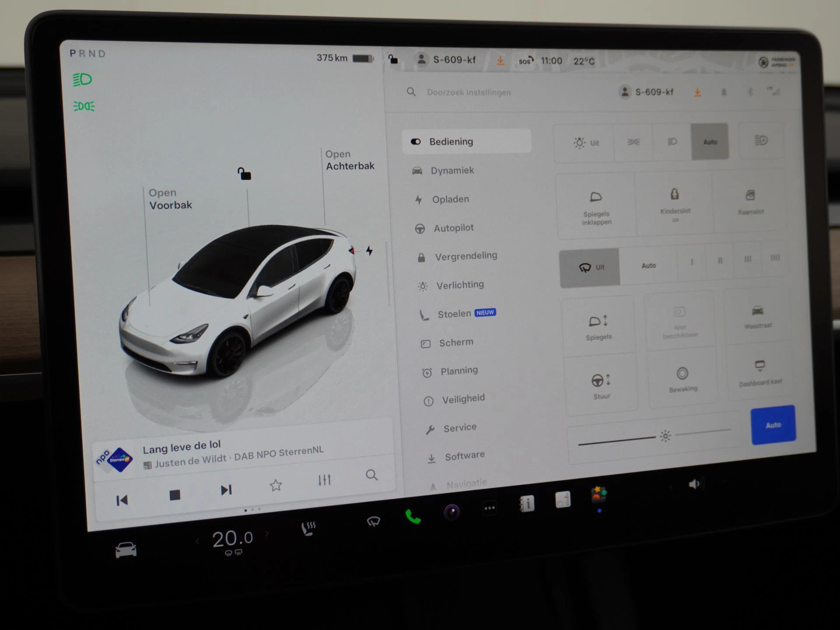
Task: Tap Spiegels inklappen to fold mirrors
Action: pyautogui.click(x=596, y=207)
